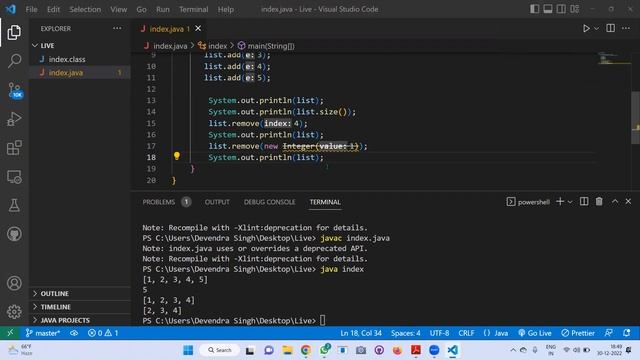Select index.java file in explorer
640x360 pixels.
(80, 73)
